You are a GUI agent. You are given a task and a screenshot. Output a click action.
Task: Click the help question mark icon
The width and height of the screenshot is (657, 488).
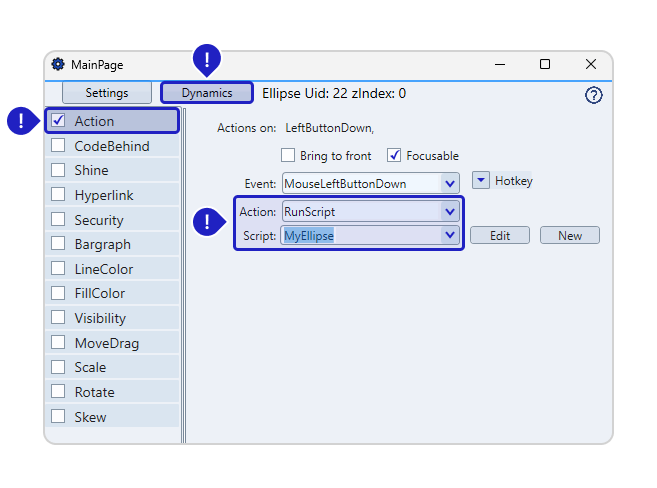coord(593,96)
